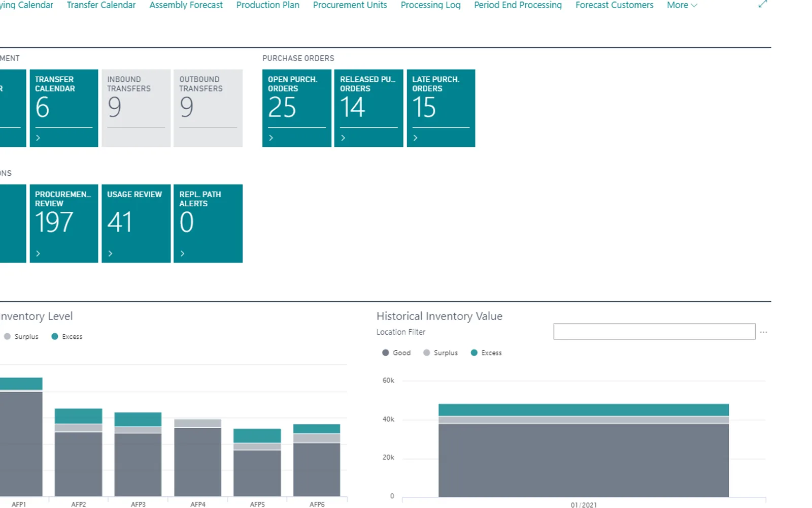Click the AFP2 bar in Inventory Level chart
The image size is (812, 508).
(x=79, y=452)
